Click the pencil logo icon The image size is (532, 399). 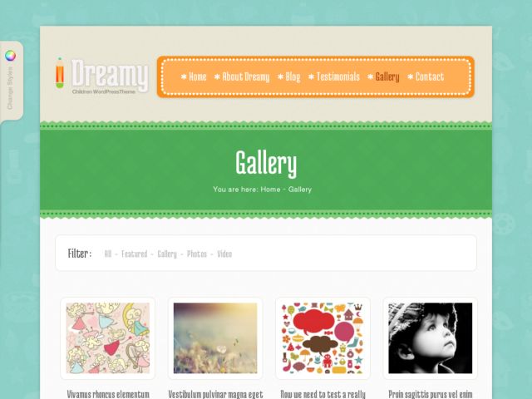pyautogui.click(x=60, y=73)
